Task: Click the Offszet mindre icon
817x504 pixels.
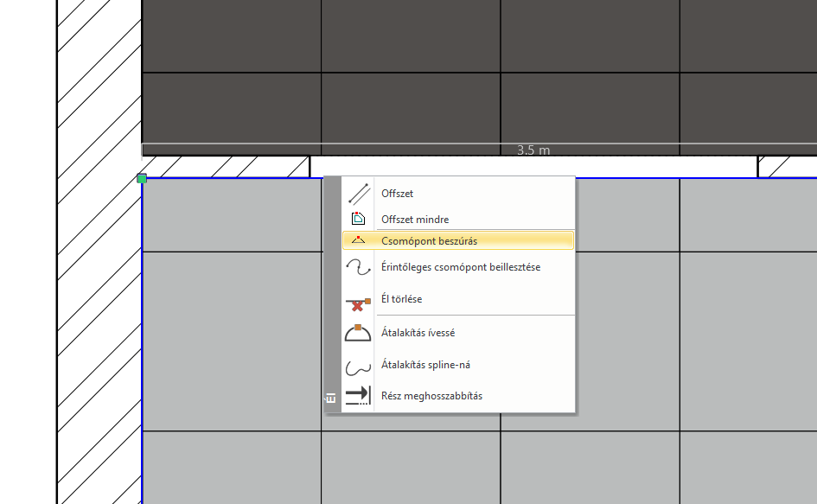Action: pos(358,218)
